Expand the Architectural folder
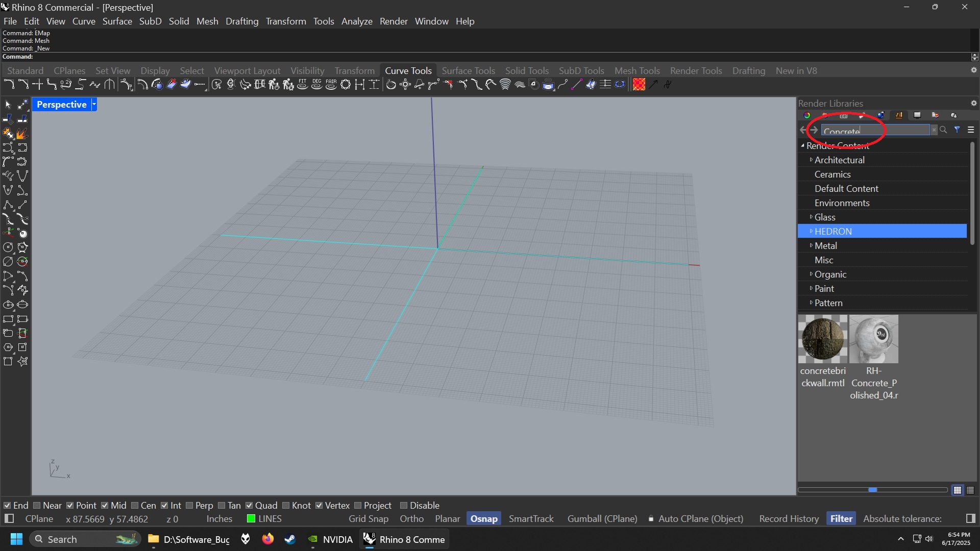This screenshot has width=980, height=551. 811,160
